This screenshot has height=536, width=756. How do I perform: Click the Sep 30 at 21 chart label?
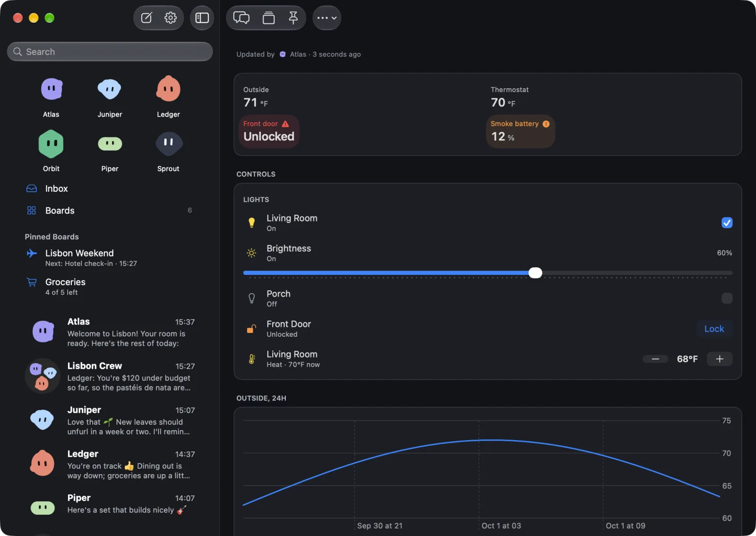(x=380, y=526)
